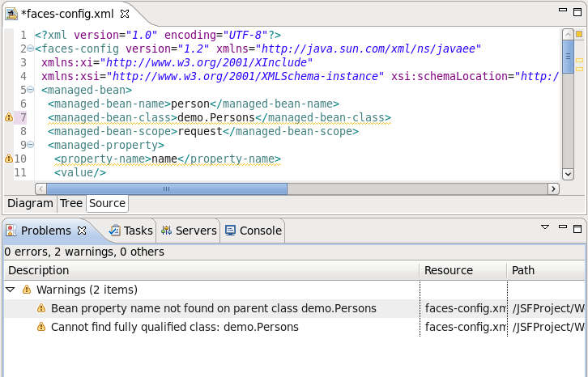
Task: Open the Problems view menu dropdown
Action: point(545,227)
